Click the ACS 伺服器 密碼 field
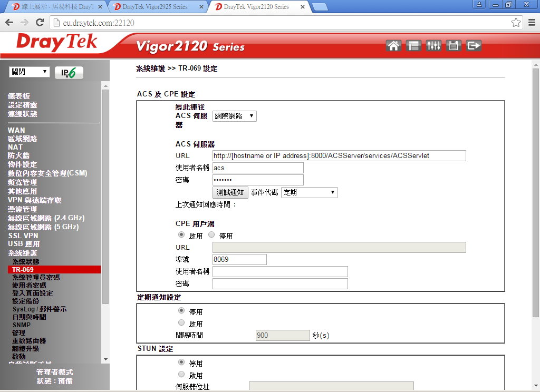This screenshot has width=540, height=392. point(258,180)
